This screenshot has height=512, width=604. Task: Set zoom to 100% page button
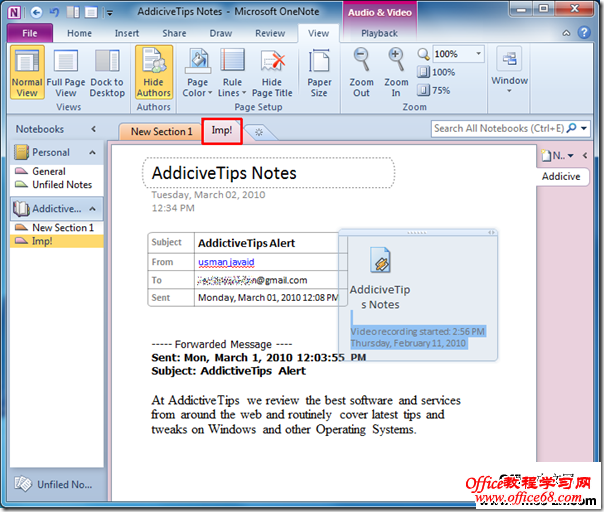(436, 72)
